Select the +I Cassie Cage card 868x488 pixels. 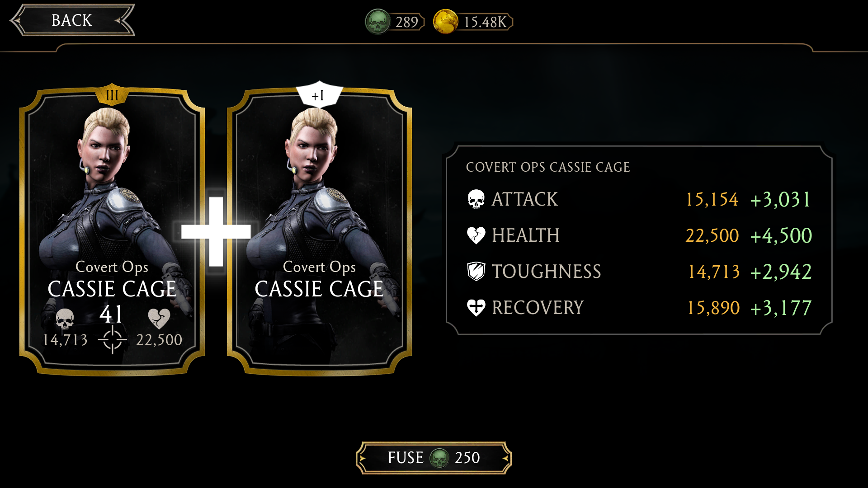point(319,231)
